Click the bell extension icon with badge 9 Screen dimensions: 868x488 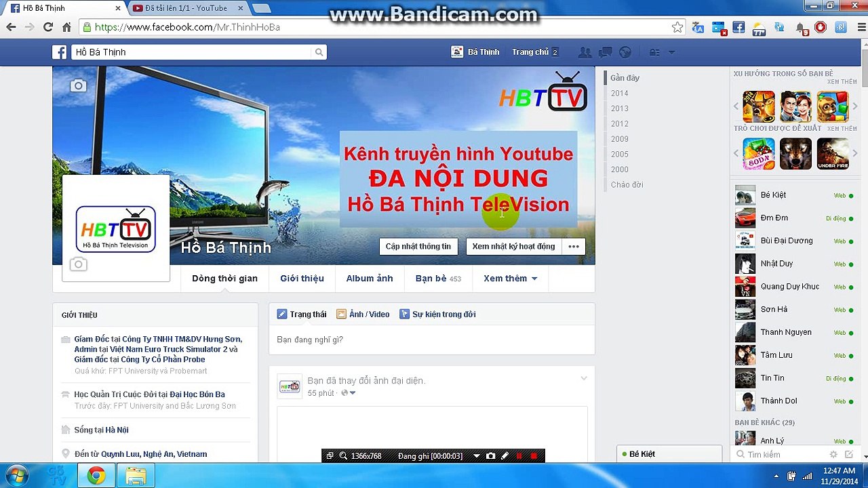tap(801, 28)
